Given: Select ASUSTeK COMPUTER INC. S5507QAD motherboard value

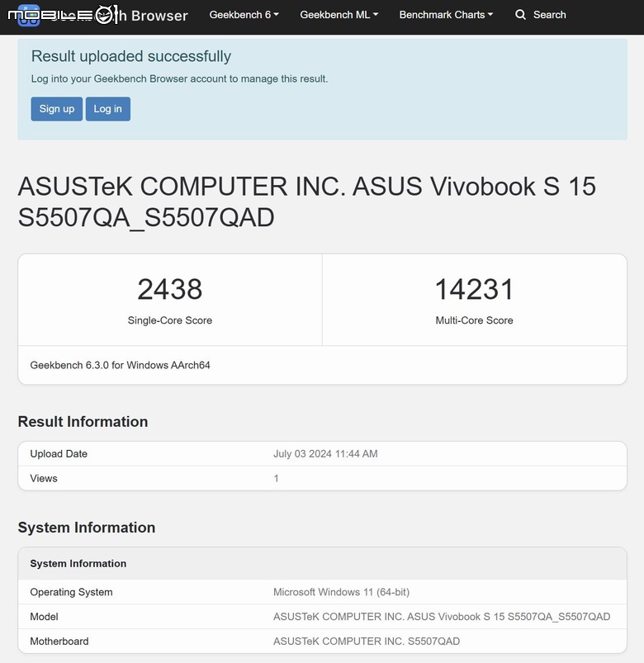Looking at the screenshot, I should point(367,641).
